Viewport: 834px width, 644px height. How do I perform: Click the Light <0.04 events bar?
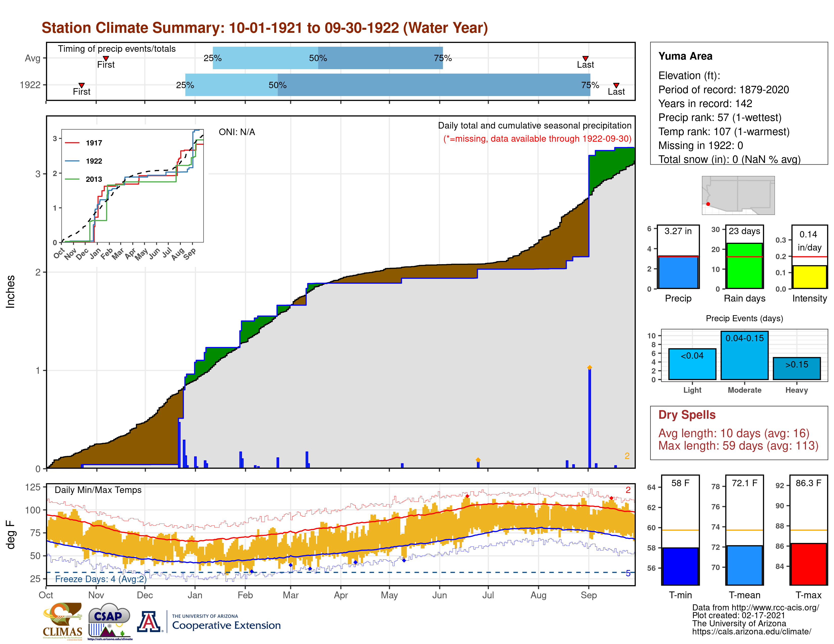coord(692,364)
